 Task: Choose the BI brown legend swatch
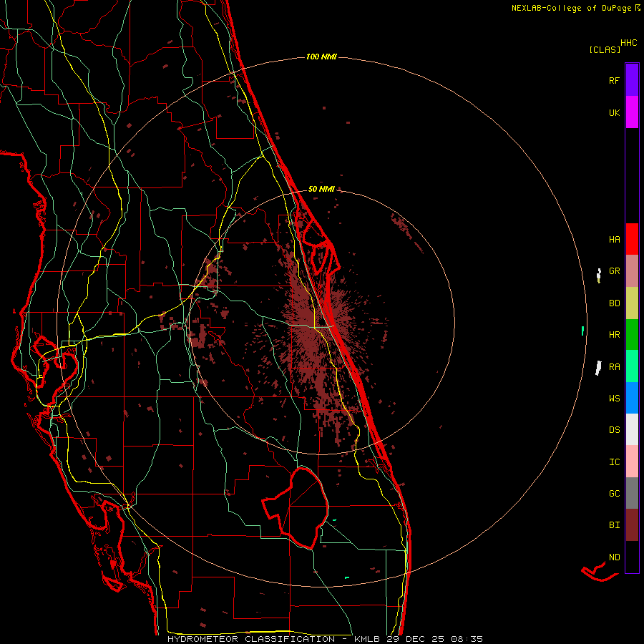tap(632, 525)
